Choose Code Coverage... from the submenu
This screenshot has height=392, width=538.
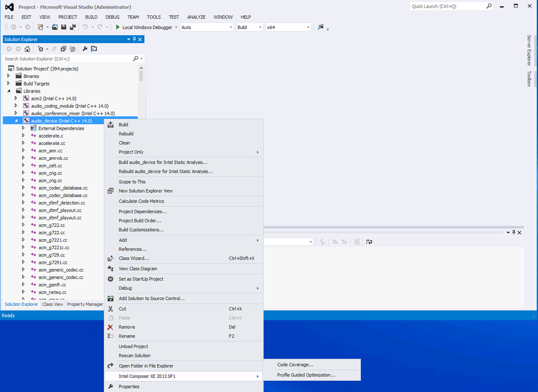coord(312,365)
